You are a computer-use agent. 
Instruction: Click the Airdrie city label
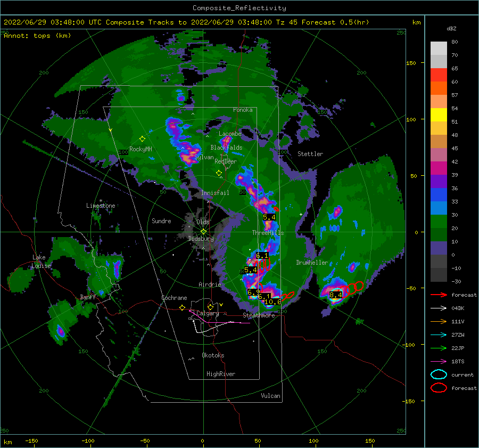pos(210,284)
